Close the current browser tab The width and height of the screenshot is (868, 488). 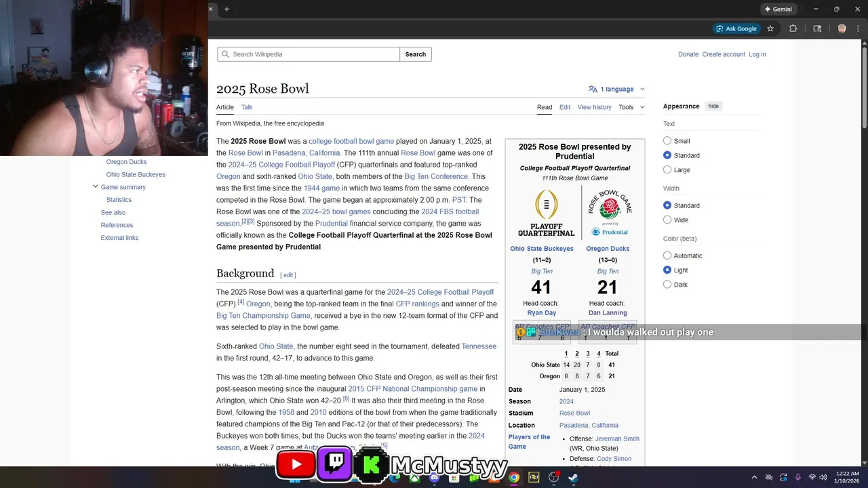point(211,9)
